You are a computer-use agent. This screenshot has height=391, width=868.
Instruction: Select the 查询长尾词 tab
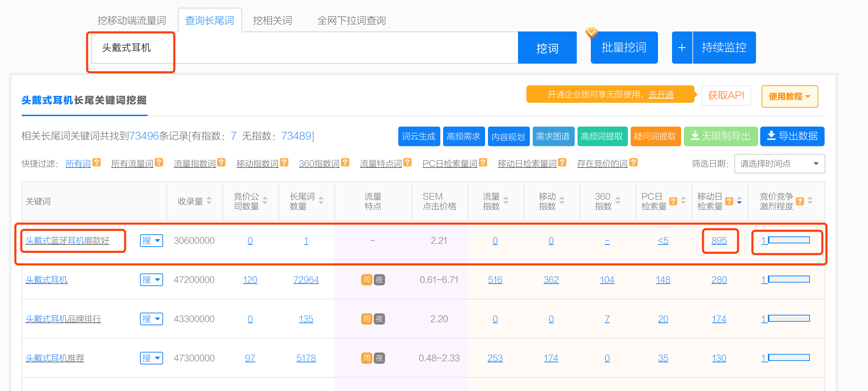(210, 20)
